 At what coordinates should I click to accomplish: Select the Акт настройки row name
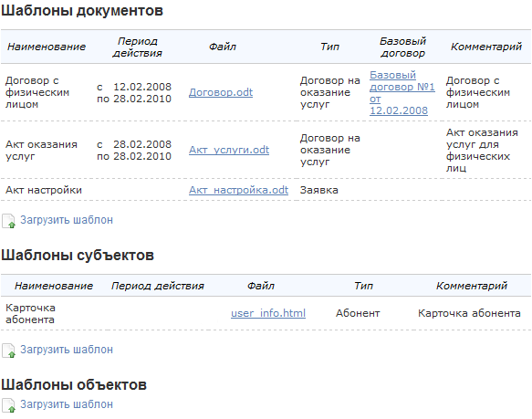click(x=44, y=190)
